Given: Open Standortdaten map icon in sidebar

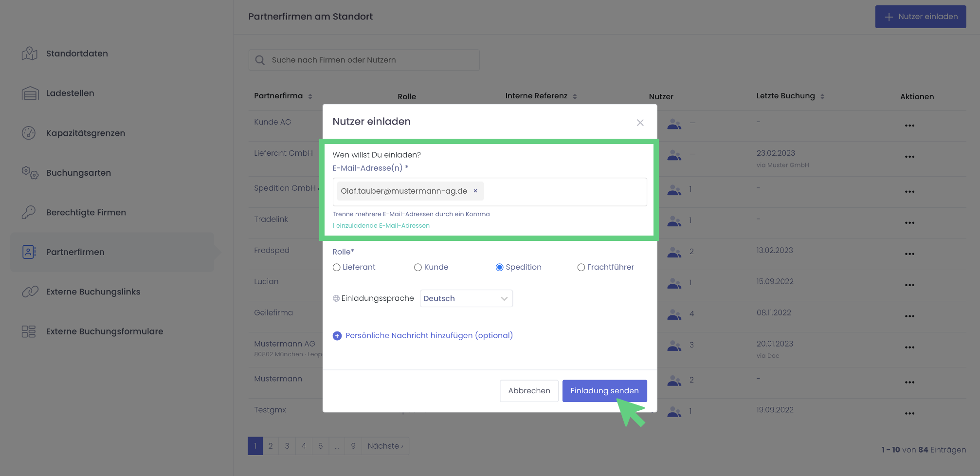Looking at the screenshot, I should pos(29,54).
